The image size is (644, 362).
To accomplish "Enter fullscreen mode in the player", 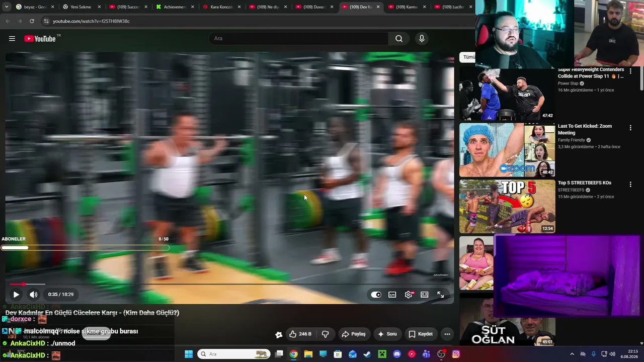I will tap(441, 295).
